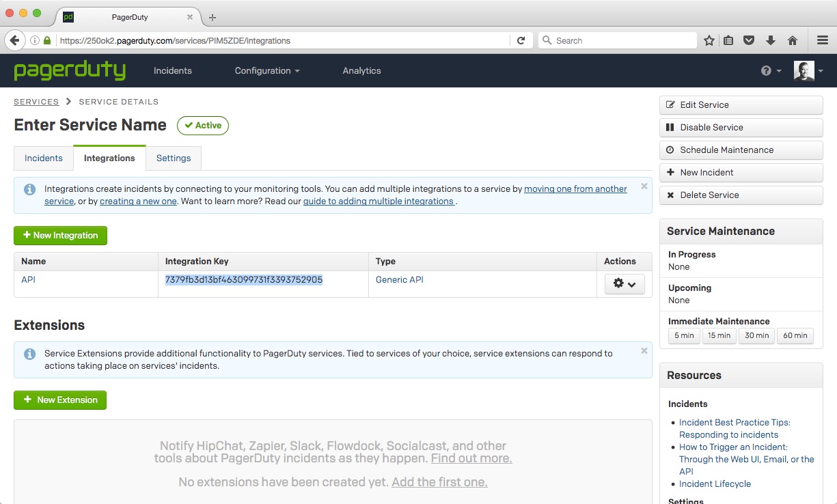This screenshot has width=837, height=504.
Task: Start 5 min immediate maintenance
Action: (684, 335)
